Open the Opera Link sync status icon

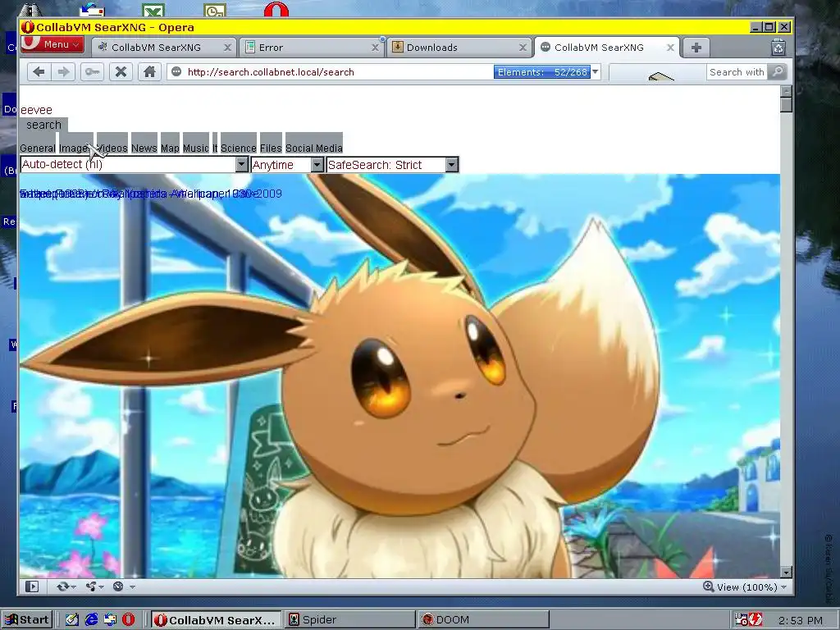tap(62, 587)
